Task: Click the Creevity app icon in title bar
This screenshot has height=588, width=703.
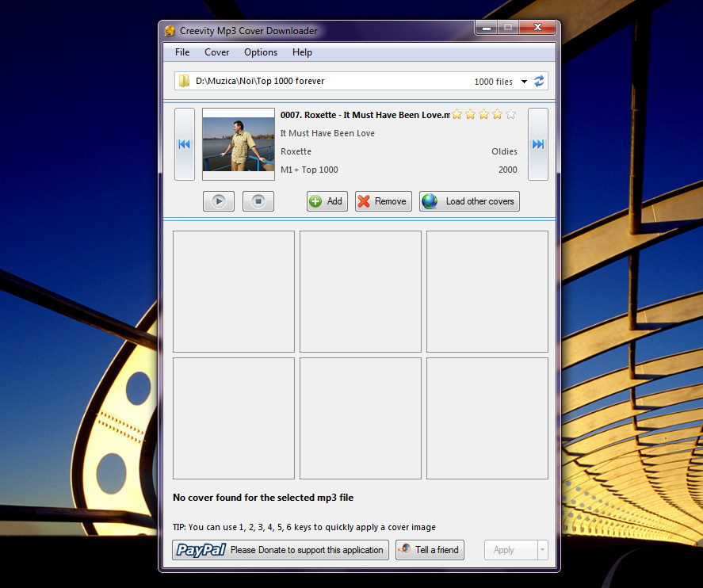Action: click(x=170, y=31)
